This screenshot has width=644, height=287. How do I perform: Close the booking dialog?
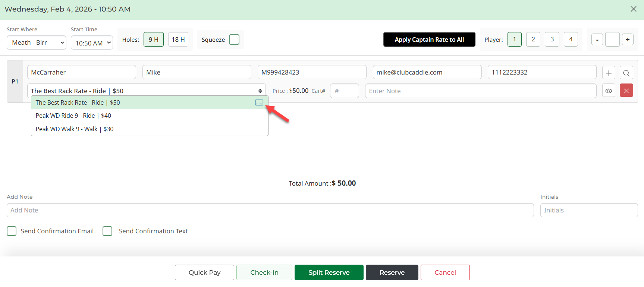633,9
